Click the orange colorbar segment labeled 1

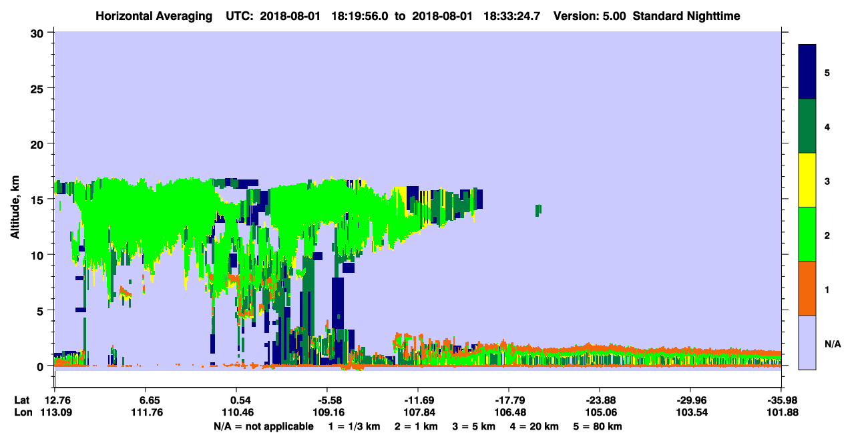tap(807, 288)
